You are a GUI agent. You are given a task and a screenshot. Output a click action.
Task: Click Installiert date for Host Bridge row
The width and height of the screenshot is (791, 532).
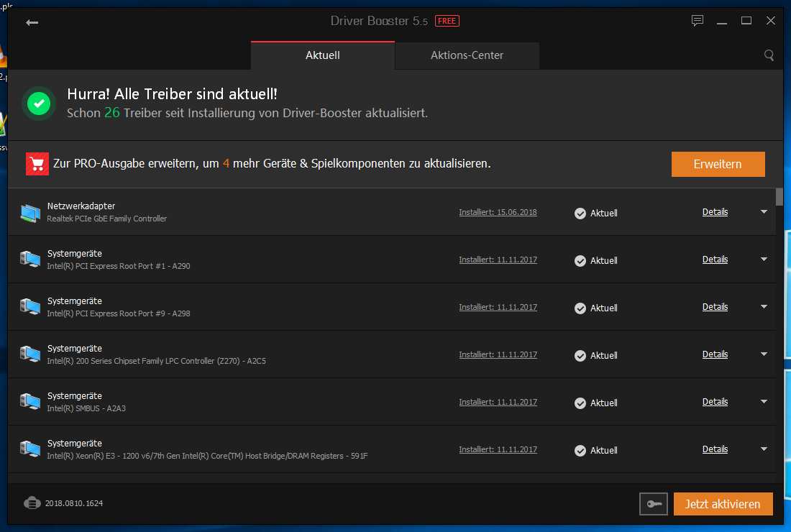(x=498, y=449)
